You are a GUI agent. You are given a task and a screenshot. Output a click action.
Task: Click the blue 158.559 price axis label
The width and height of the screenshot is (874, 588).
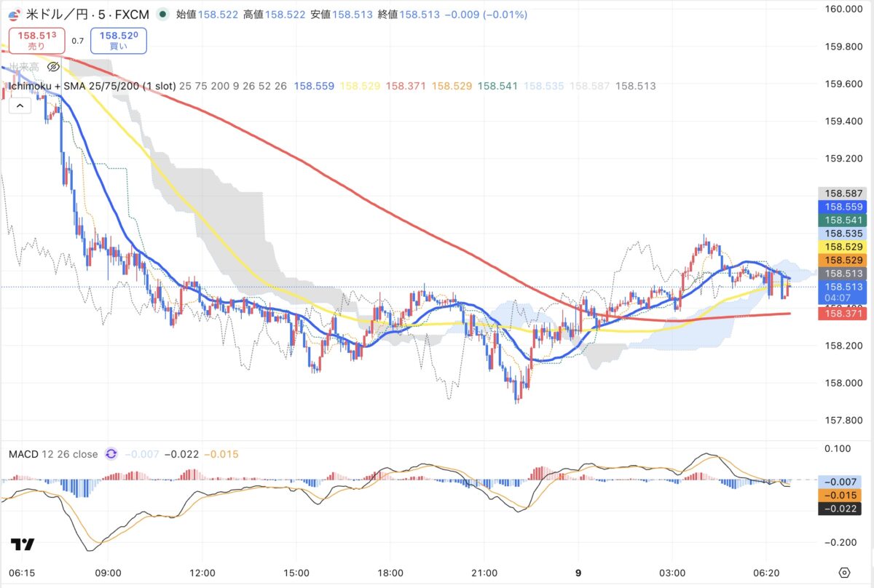point(843,207)
